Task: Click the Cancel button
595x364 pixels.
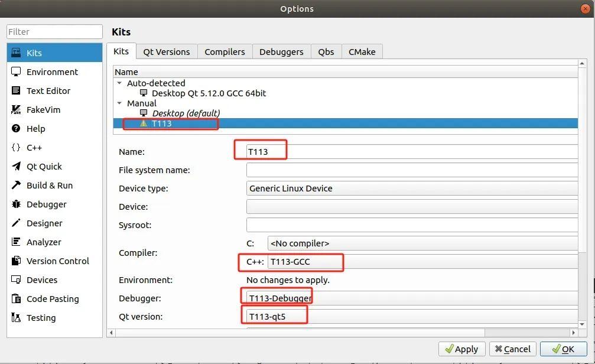Action: tap(513, 349)
